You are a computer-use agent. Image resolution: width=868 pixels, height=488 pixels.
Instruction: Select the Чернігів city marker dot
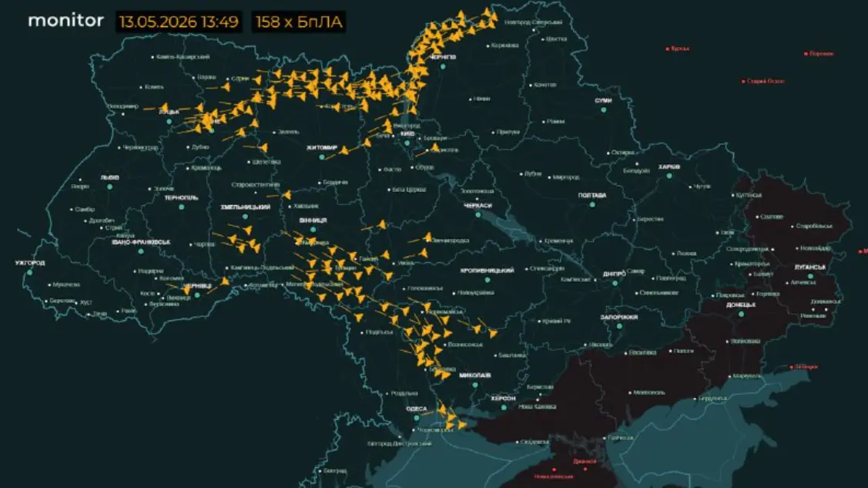pyautogui.click(x=443, y=66)
